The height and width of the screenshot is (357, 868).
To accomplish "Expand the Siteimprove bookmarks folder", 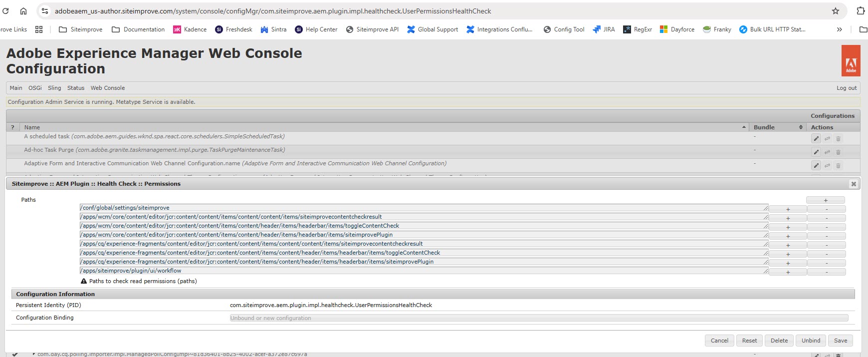I will [x=80, y=29].
